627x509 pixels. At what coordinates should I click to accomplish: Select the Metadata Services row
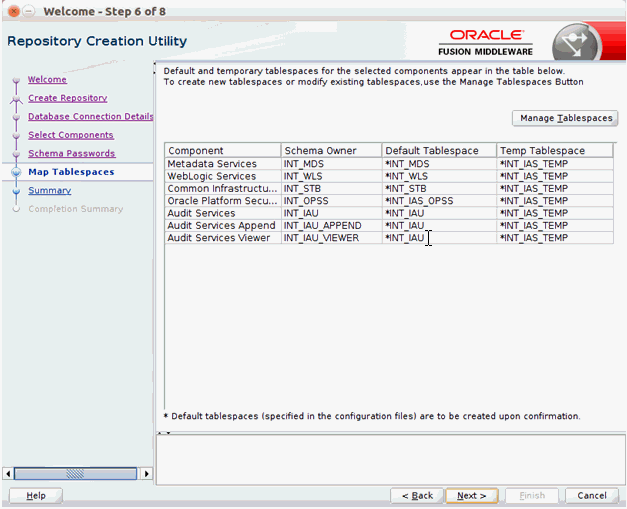389,164
